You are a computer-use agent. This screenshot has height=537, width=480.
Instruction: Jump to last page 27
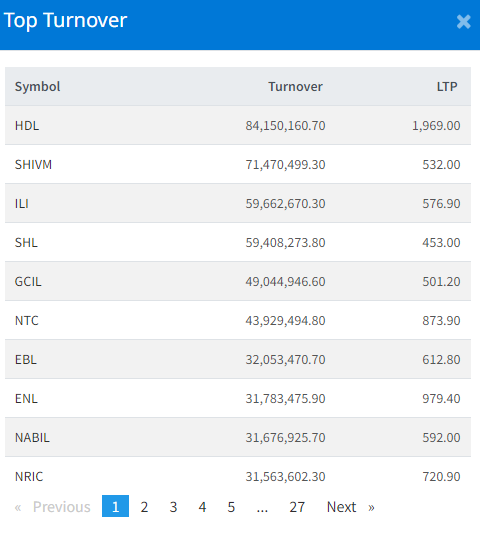pyautogui.click(x=297, y=507)
